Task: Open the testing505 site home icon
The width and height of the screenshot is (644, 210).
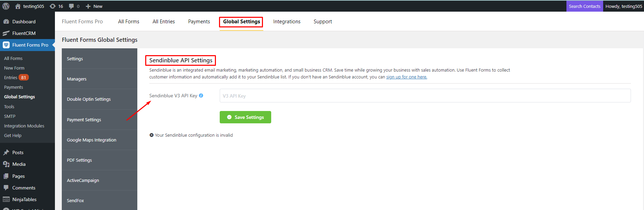Action: 18,6
